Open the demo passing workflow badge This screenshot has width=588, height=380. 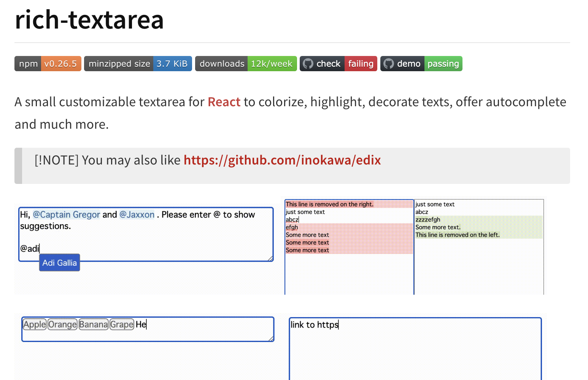click(421, 64)
